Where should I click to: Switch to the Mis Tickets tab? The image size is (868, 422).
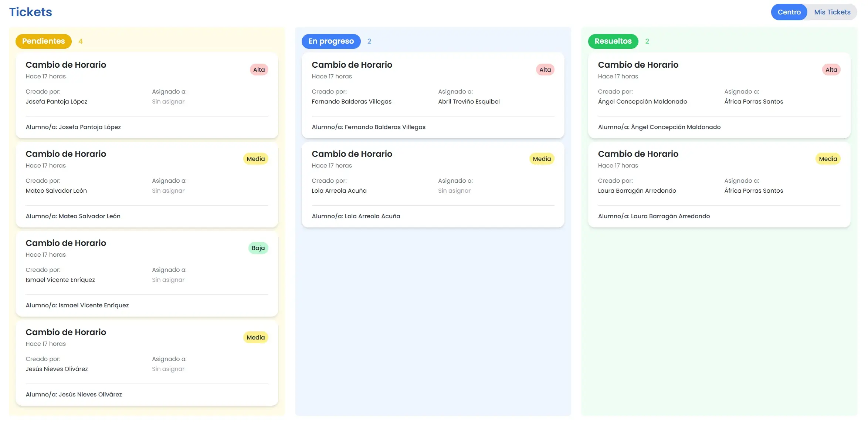pos(832,12)
